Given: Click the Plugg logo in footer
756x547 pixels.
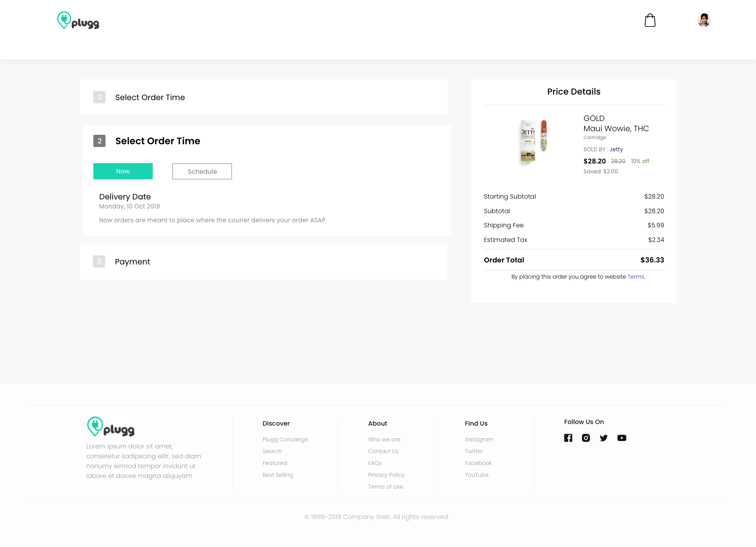Looking at the screenshot, I should pos(111,427).
